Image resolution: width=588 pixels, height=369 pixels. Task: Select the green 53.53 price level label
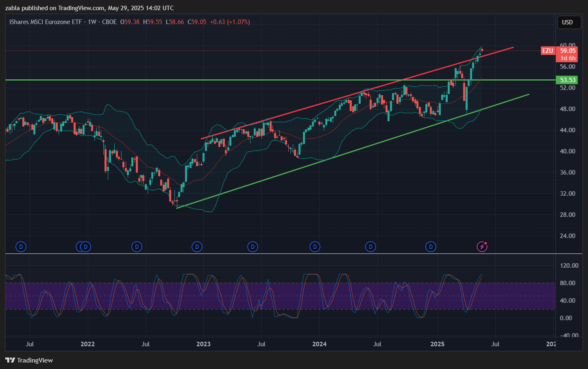(567, 80)
